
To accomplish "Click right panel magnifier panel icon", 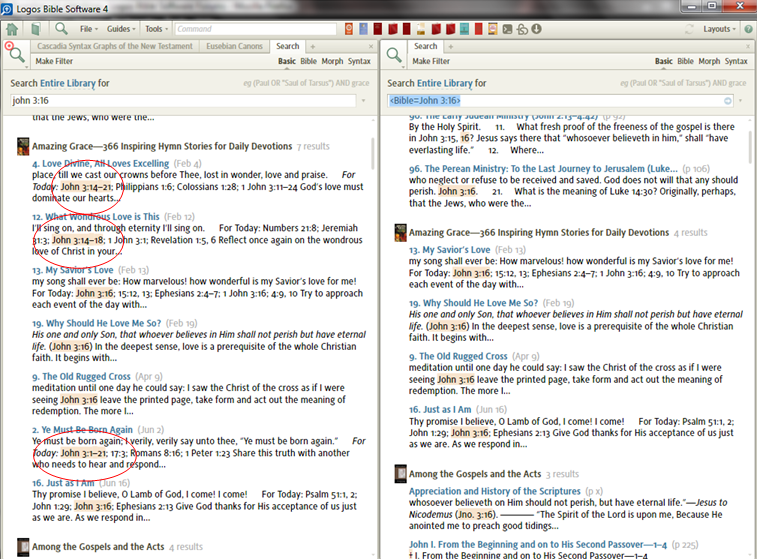I will [x=394, y=55].
